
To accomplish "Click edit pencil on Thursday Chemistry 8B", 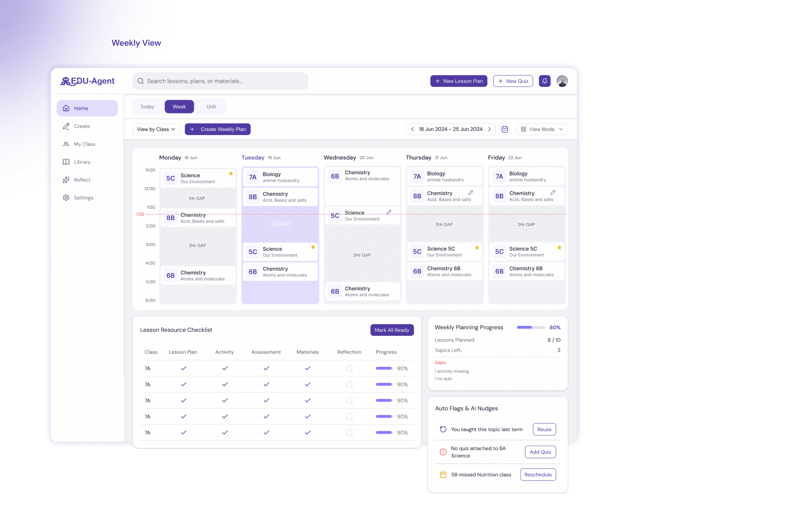I will [x=471, y=192].
